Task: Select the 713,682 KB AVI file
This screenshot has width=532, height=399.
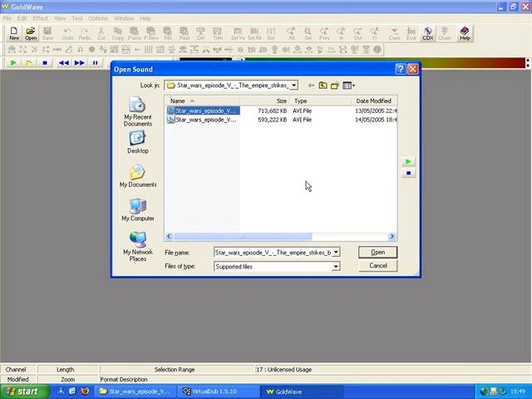Action: pyautogui.click(x=203, y=111)
